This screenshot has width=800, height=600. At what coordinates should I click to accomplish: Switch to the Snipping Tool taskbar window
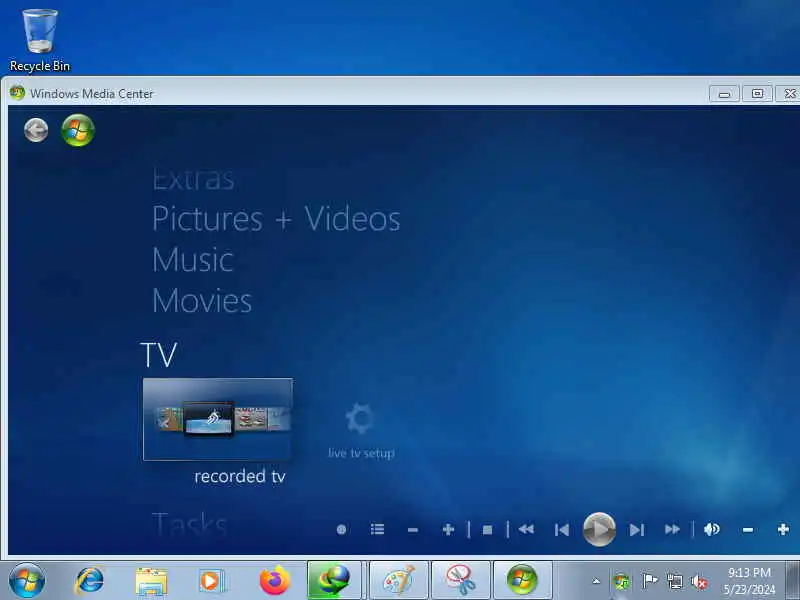(x=461, y=581)
